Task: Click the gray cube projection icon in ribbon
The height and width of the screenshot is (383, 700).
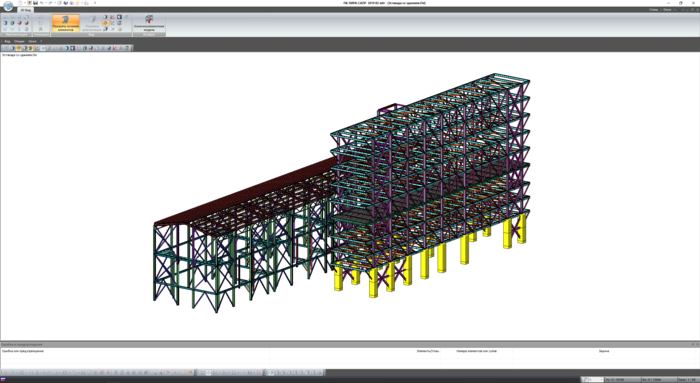Action: pos(26,23)
